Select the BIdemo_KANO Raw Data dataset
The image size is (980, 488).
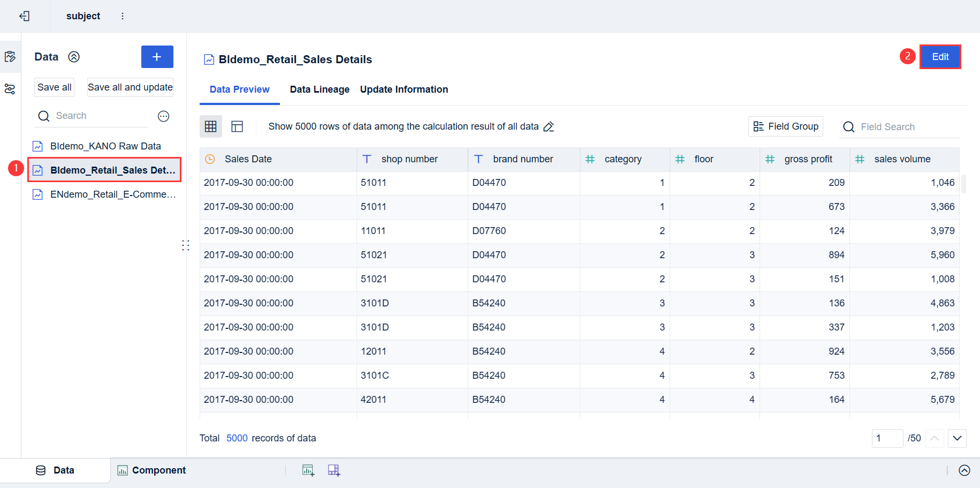105,146
